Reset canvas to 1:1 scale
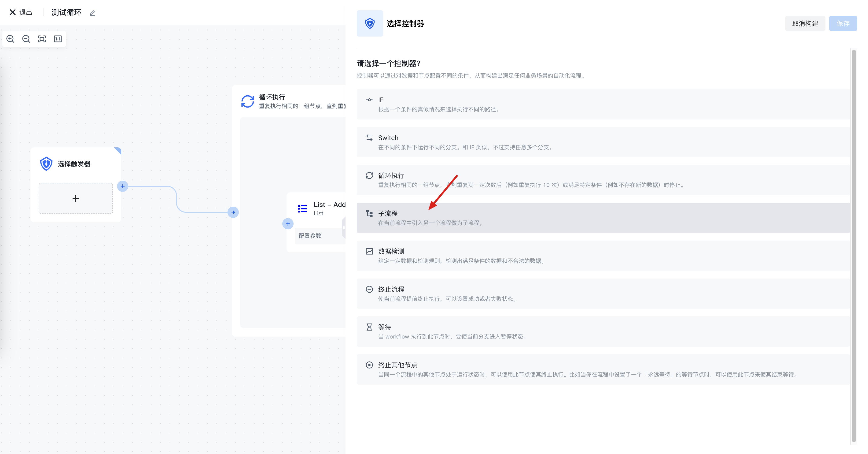 click(58, 39)
